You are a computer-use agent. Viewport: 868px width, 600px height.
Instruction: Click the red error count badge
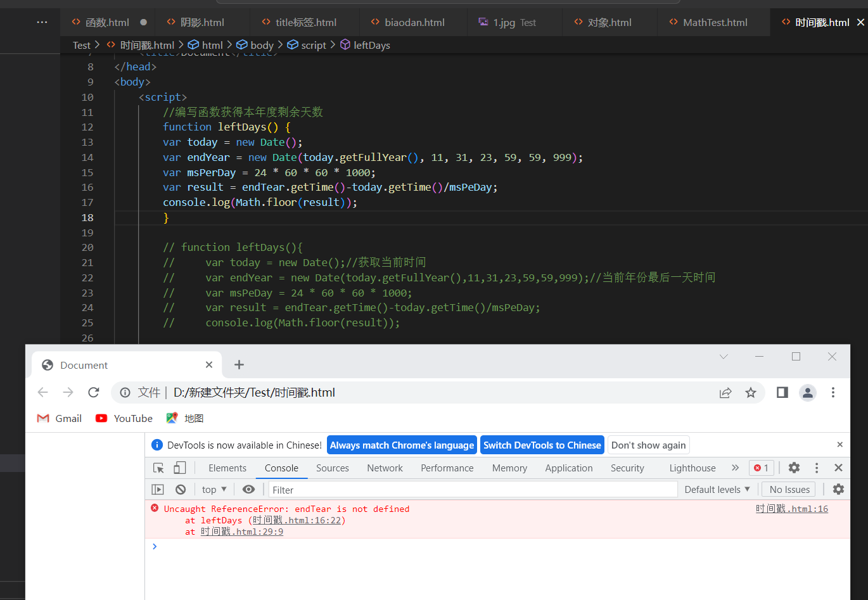(762, 468)
